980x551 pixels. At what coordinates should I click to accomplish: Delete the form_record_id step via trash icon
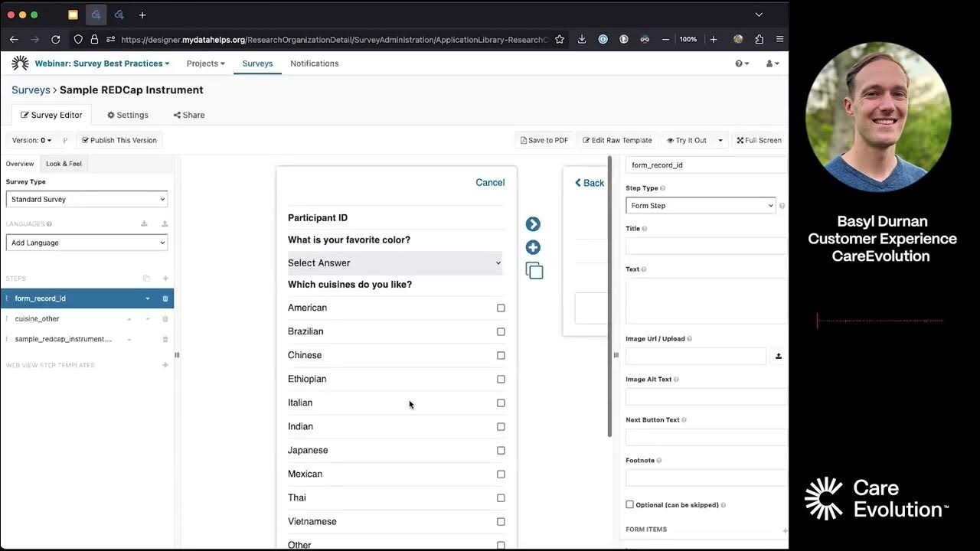coord(165,298)
